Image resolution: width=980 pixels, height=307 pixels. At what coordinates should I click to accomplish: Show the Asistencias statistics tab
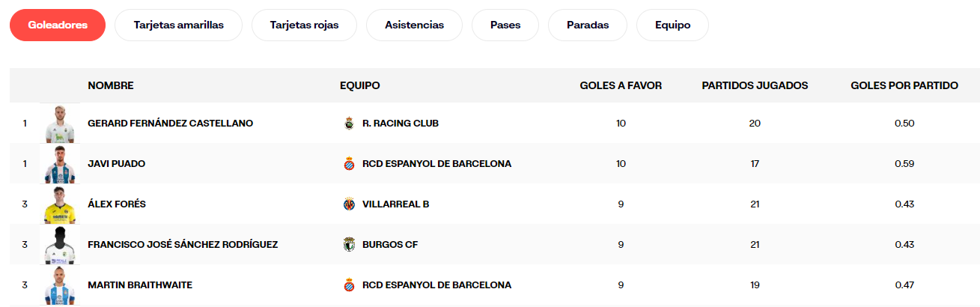click(414, 25)
